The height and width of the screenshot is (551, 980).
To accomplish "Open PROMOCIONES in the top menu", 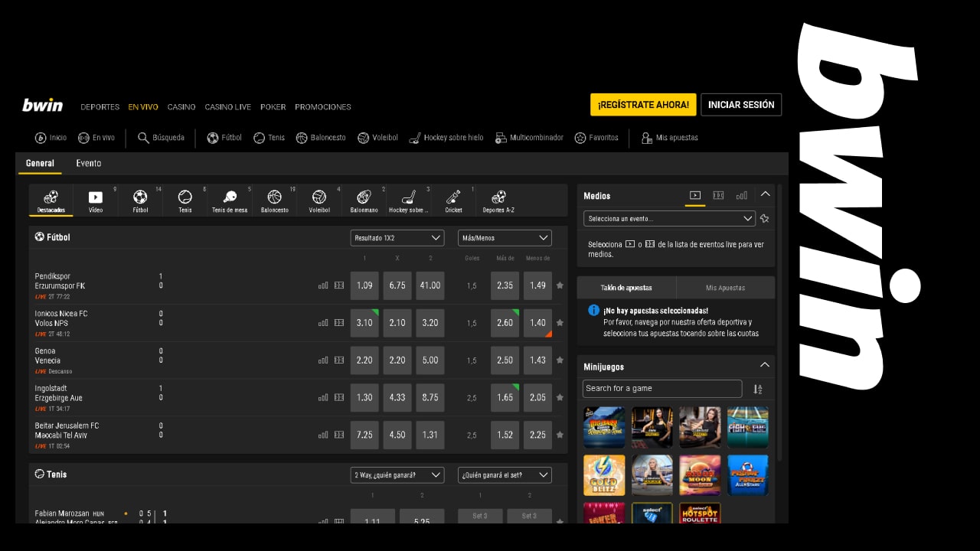I will pyautogui.click(x=323, y=107).
